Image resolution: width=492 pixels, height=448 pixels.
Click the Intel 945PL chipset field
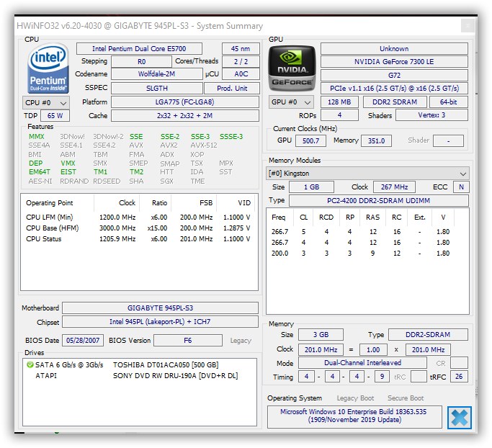click(160, 322)
